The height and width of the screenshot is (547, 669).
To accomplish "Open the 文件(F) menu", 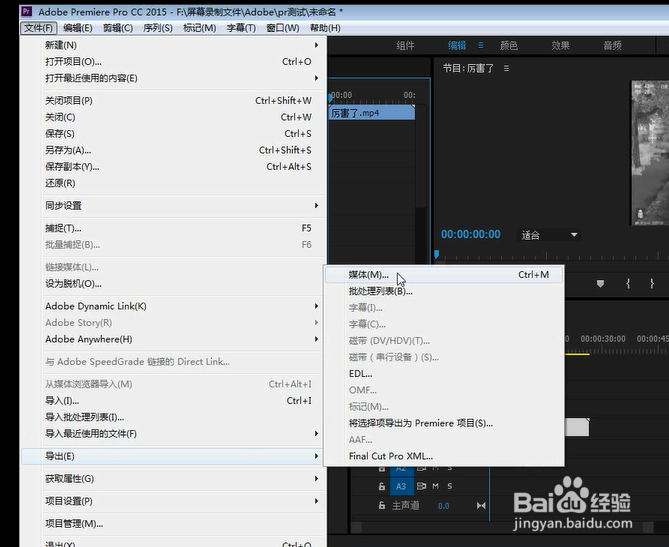I will point(39,28).
